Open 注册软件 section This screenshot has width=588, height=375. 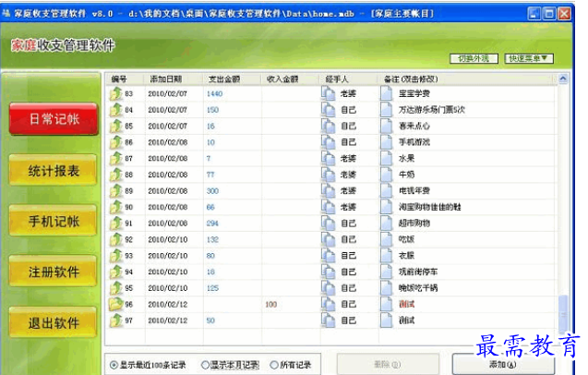coord(54,272)
